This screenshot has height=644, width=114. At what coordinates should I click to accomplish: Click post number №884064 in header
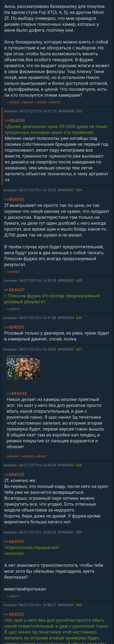click(66, 605)
